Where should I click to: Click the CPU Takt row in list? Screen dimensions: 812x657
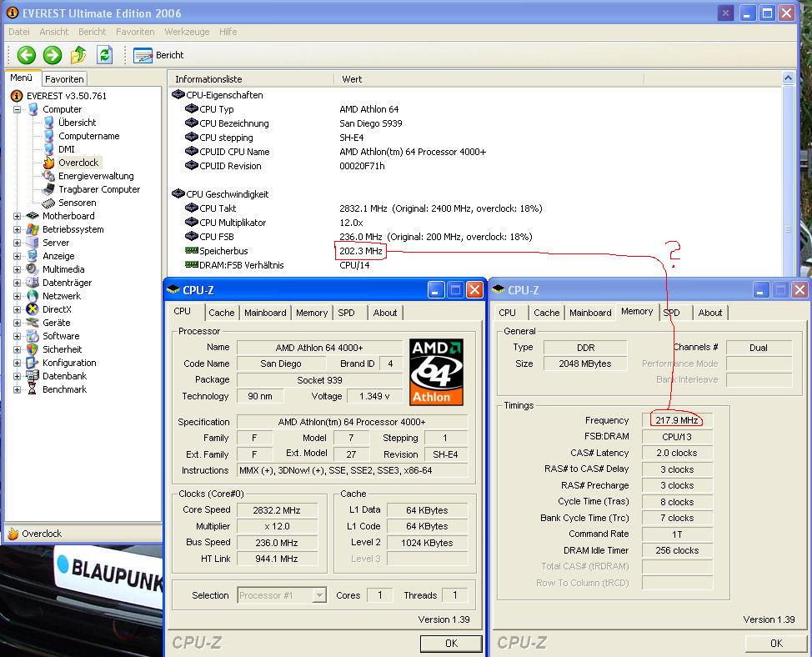tap(363, 208)
